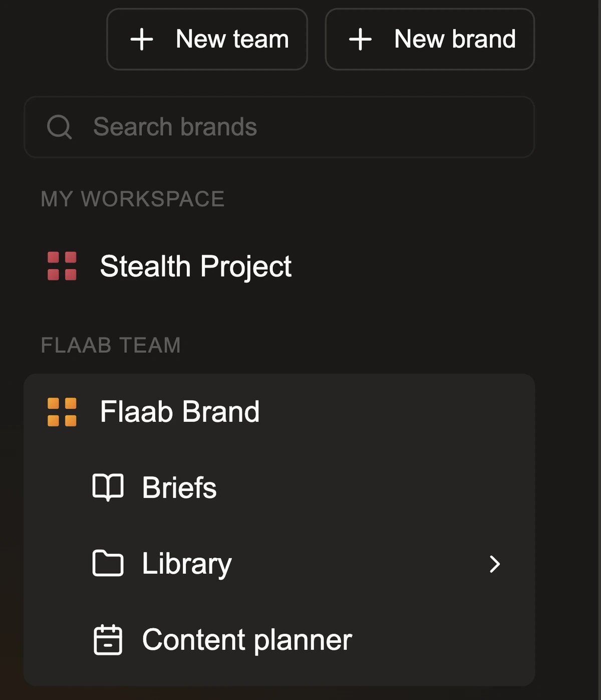This screenshot has width=601, height=700.
Task: Select the Briefs menu item
Action: point(178,488)
